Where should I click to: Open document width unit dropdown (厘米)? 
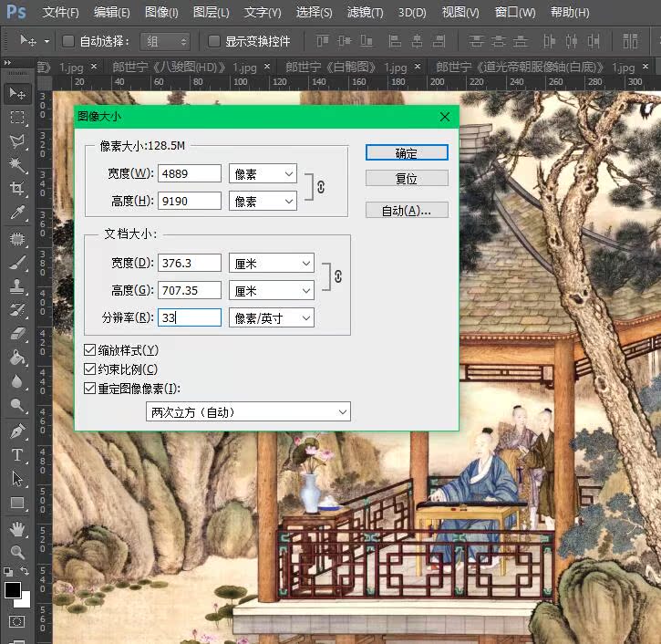(272, 263)
